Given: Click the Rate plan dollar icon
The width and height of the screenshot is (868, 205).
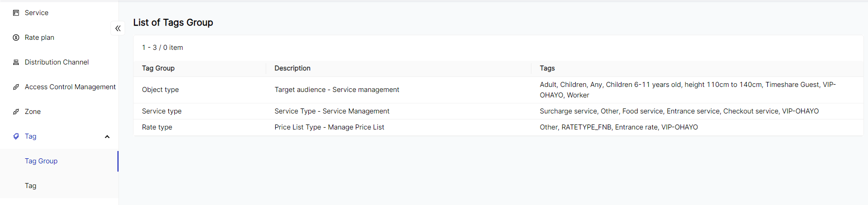Looking at the screenshot, I should click(x=16, y=38).
